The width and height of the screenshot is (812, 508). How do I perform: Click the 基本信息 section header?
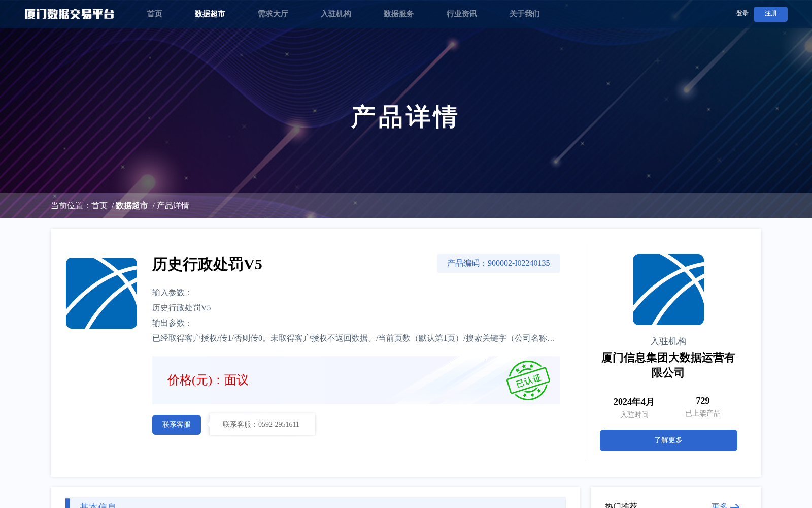point(316,503)
